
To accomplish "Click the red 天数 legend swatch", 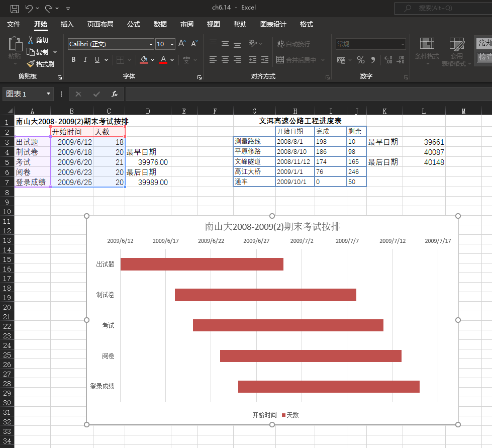I will (x=283, y=415).
